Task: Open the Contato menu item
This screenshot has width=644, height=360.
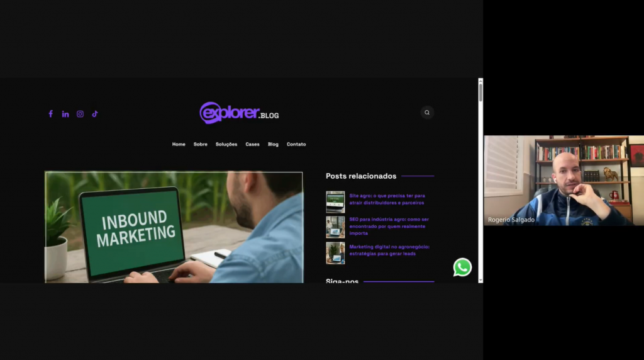Action: 296,144
